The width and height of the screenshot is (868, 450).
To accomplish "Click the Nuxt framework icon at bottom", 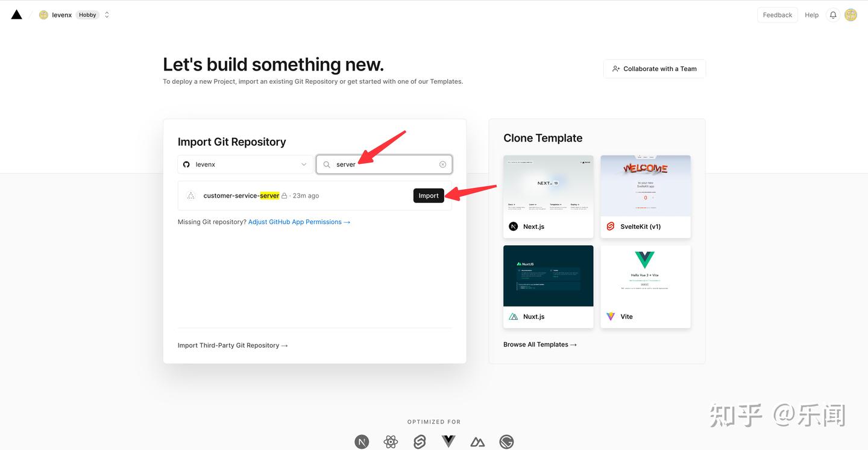I will tap(477, 442).
